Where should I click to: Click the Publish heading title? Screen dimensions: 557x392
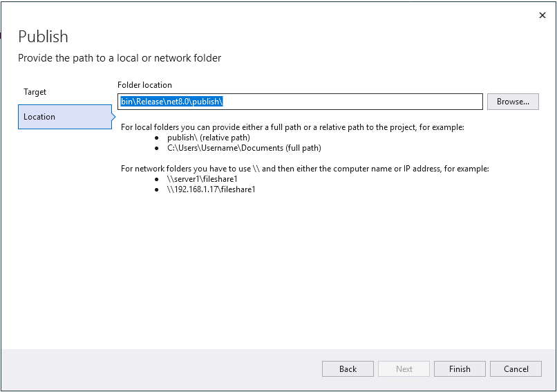pyautogui.click(x=43, y=37)
